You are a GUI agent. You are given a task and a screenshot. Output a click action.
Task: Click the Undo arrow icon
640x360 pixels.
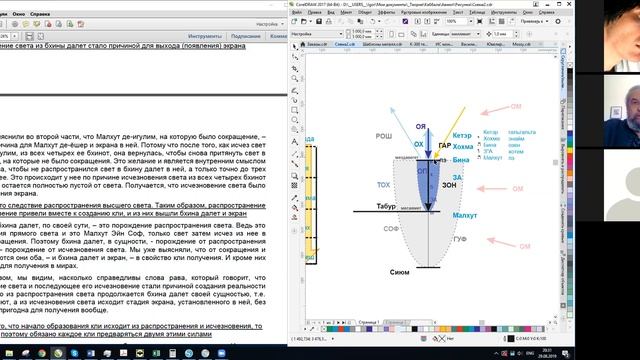pyautogui.click(x=372, y=21)
